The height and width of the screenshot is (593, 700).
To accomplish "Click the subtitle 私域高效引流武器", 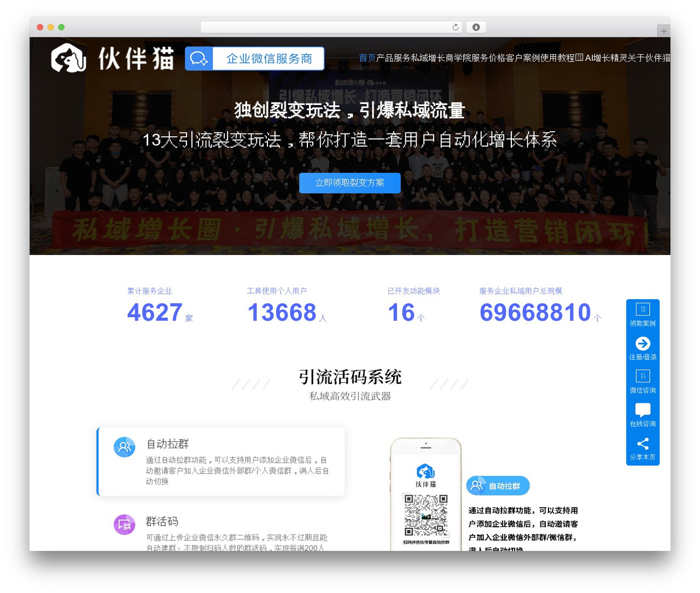I will [350, 396].
